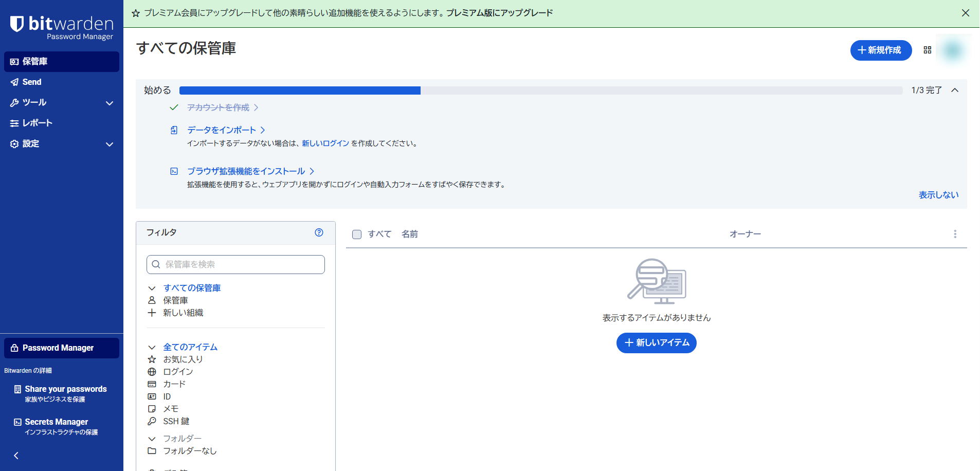Open the vault options three-dot menu
The width and height of the screenshot is (980, 471).
[955, 234]
